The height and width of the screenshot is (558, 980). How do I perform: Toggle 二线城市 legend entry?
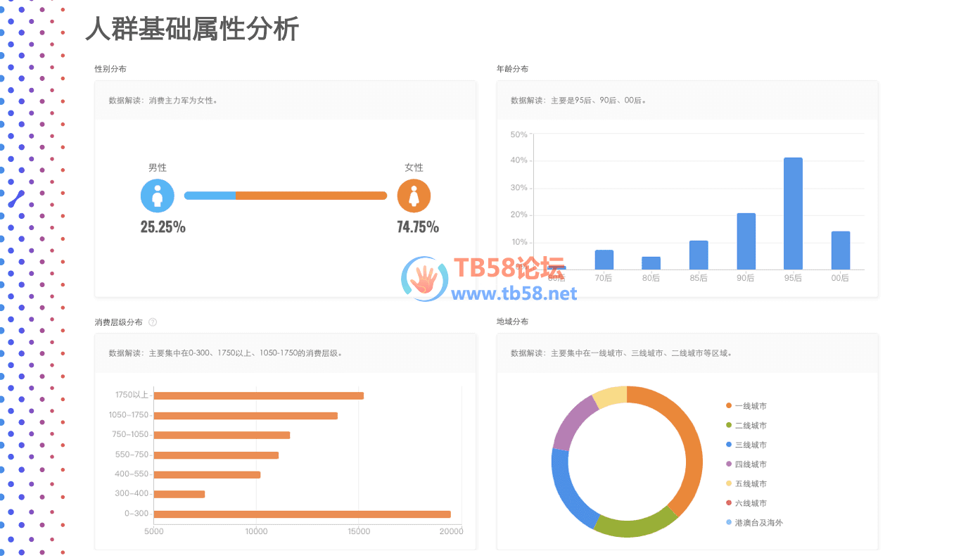pos(750,426)
